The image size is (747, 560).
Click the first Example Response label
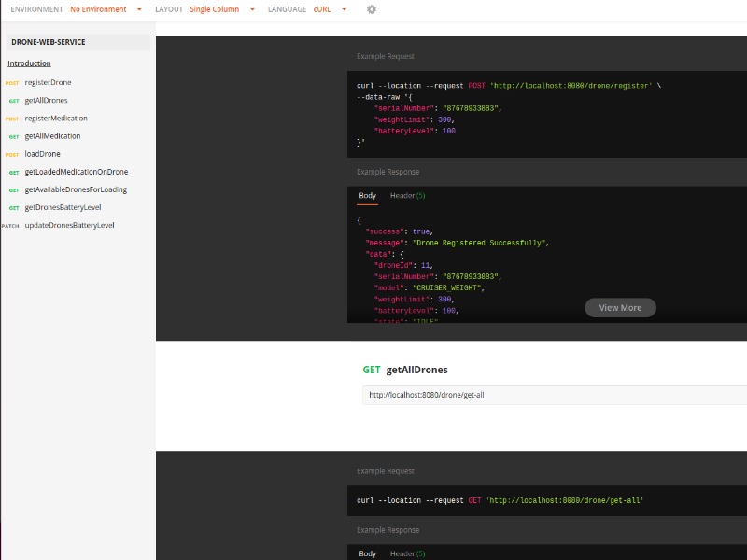click(x=388, y=172)
